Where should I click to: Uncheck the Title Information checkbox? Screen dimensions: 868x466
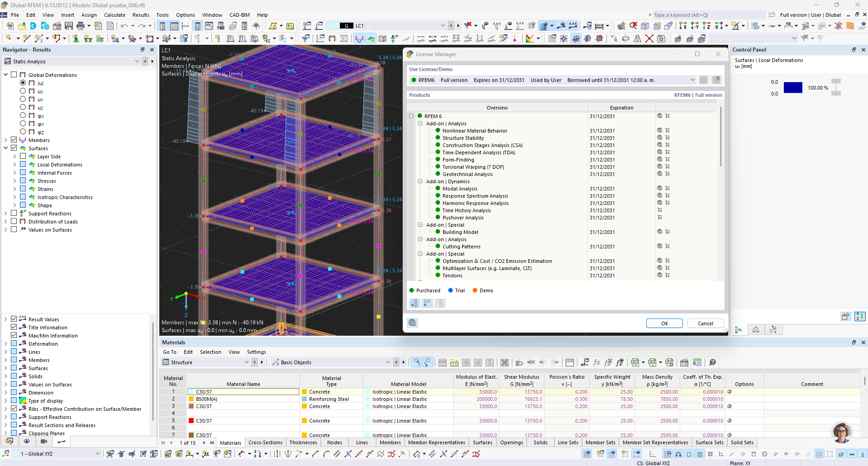click(x=14, y=327)
